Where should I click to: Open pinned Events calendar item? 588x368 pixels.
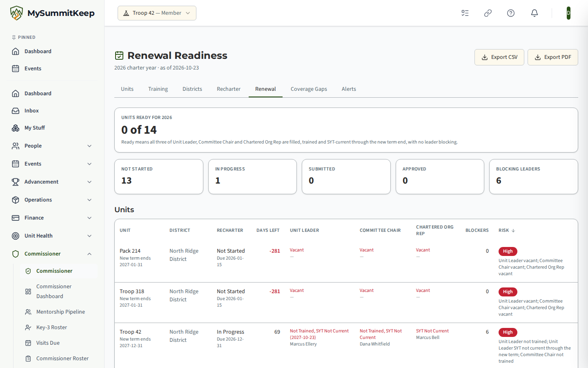coord(52,68)
